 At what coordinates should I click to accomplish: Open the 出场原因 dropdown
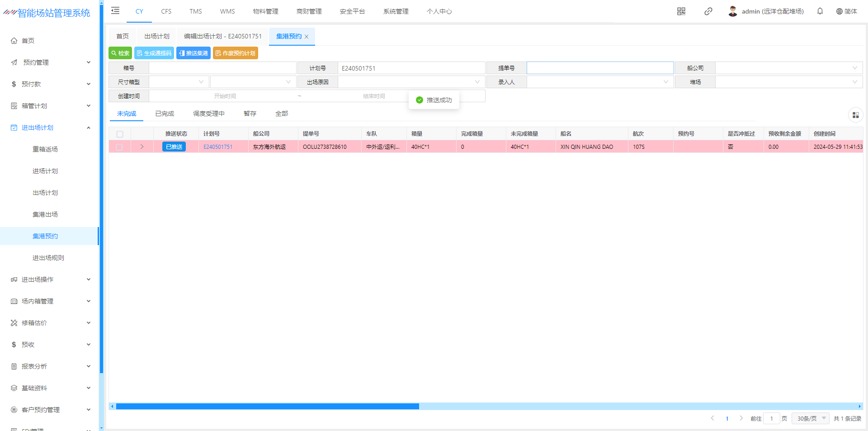[411, 82]
